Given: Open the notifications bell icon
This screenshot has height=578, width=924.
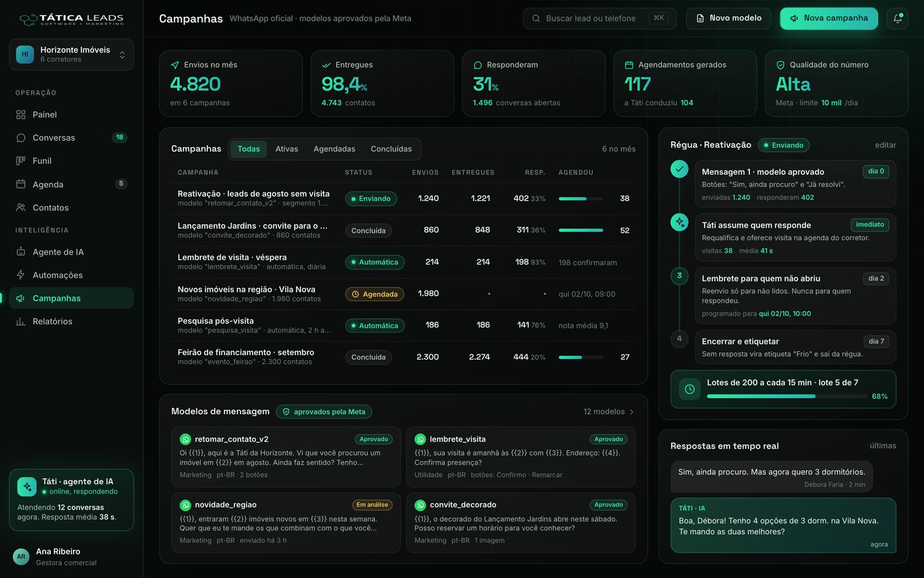Looking at the screenshot, I should 898,19.
